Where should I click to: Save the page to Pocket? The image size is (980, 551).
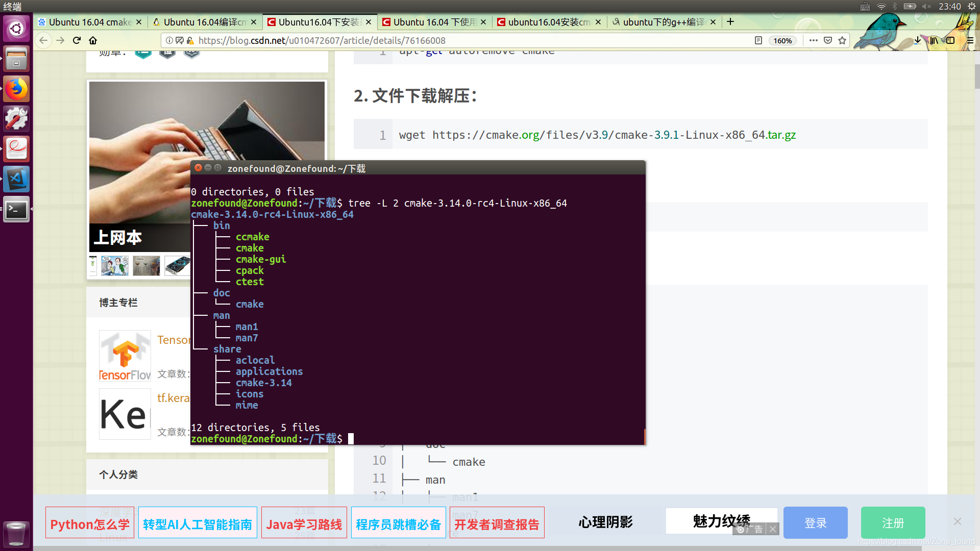click(x=828, y=40)
